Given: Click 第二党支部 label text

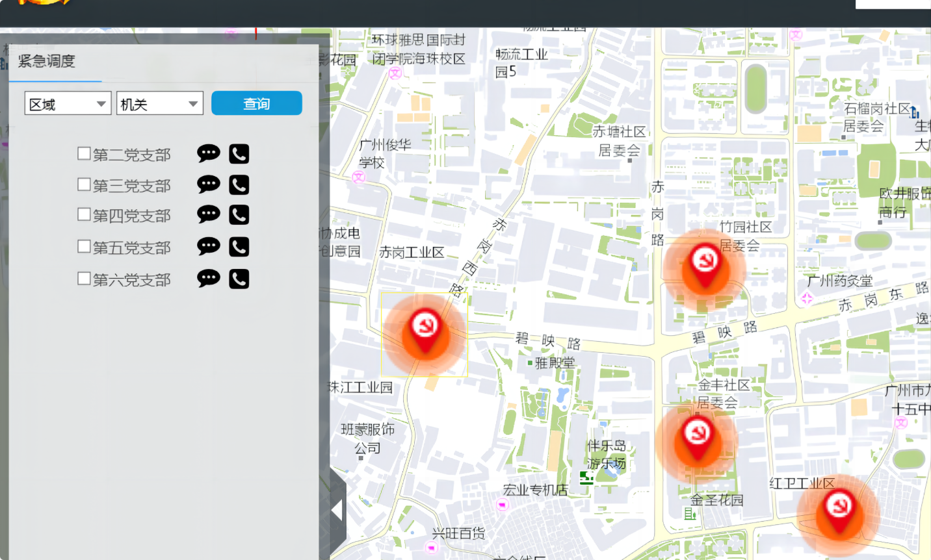Looking at the screenshot, I should [x=132, y=155].
